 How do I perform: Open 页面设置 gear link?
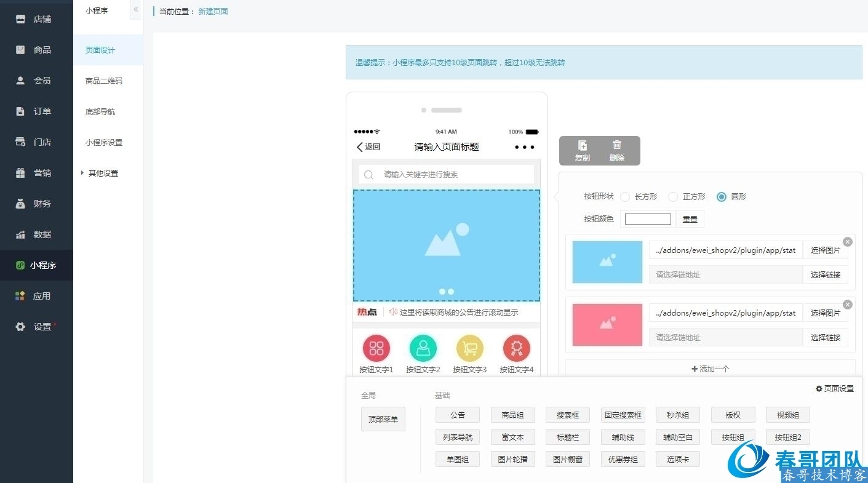click(x=835, y=389)
